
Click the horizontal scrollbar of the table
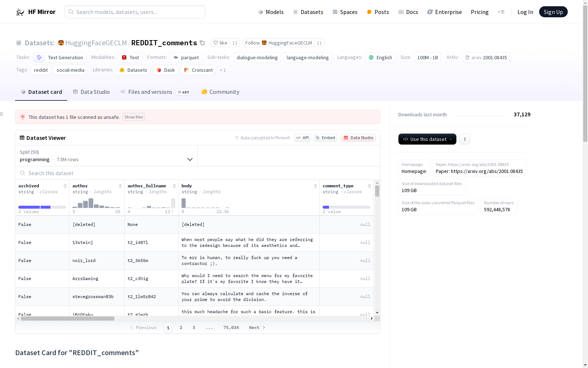pyautogui.click(x=68, y=318)
